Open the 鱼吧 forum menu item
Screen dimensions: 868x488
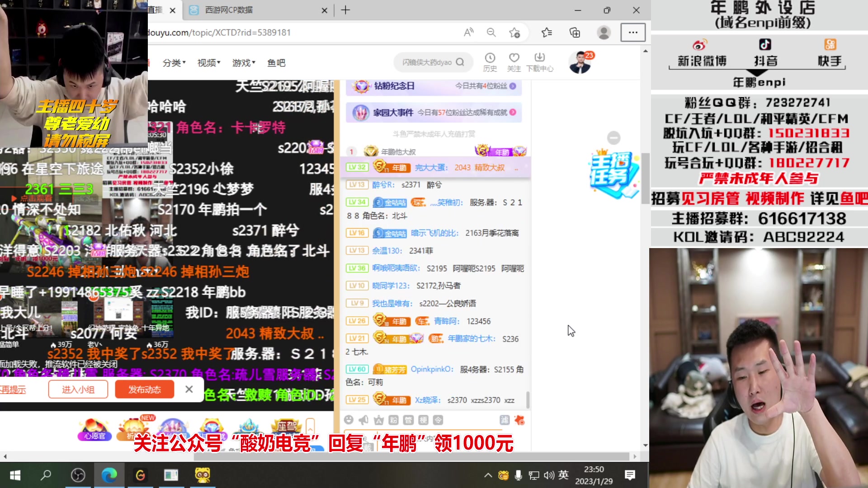click(x=276, y=63)
